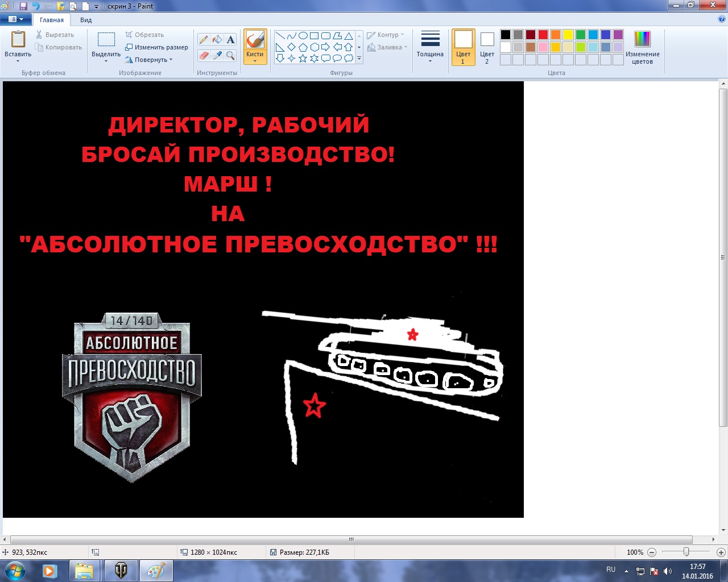Image resolution: width=728 pixels, height=582 pixels.
Task: Click the Обрезать crop button
Action: tap(144, 35)
